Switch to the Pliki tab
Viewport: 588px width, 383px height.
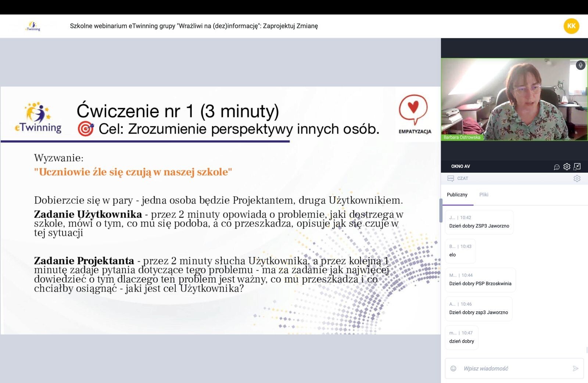tap(484, 195)
